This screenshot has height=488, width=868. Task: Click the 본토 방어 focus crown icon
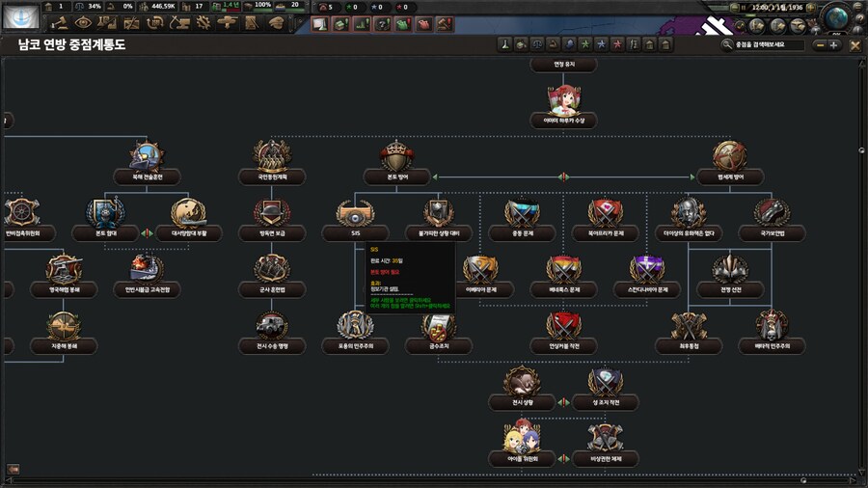point(395,156)
